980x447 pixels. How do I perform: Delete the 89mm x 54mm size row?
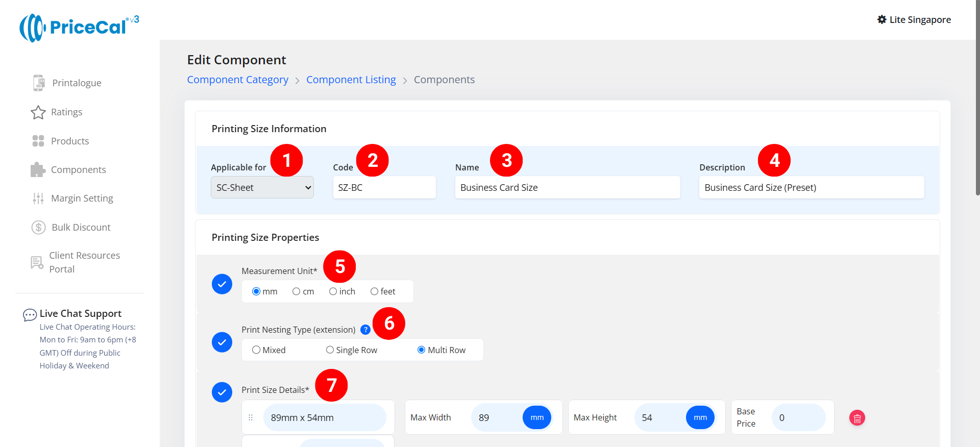(857, 418)
